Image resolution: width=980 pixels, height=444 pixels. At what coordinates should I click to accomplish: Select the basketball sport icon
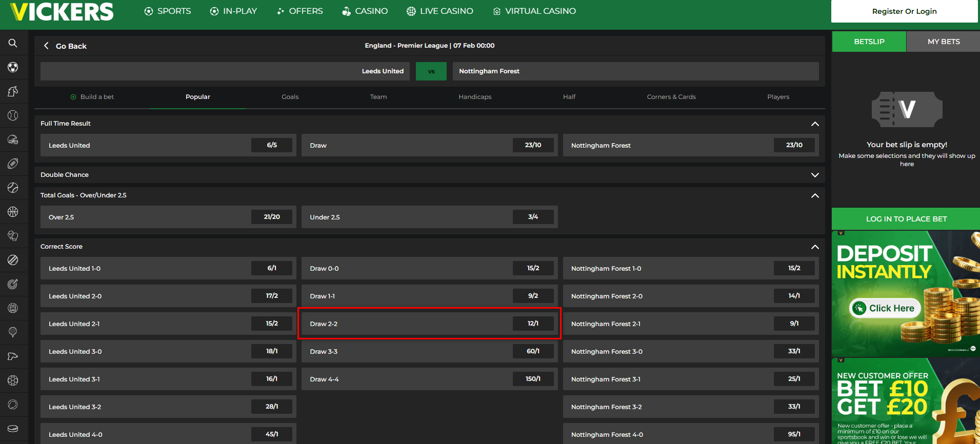click(13, 212)
